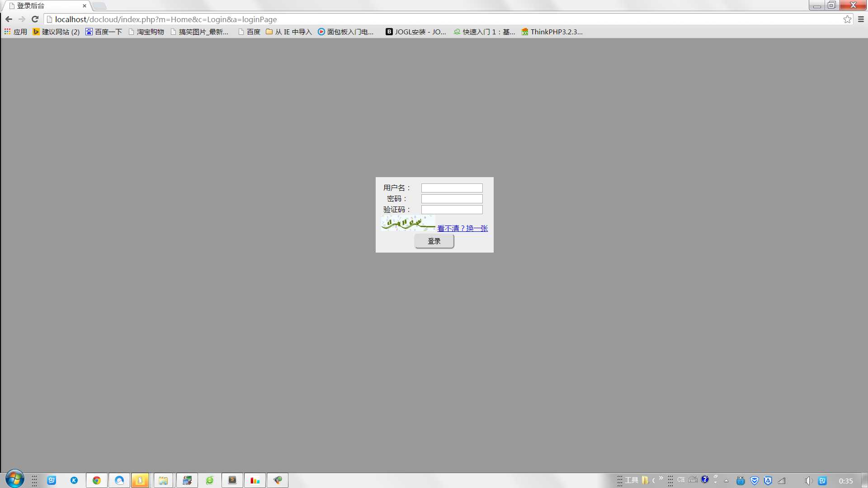Viewport: 868px width, 488px height.
Task: Open the ThinkPHP3.2.3... bookmark
Action: pyautogui.click(x=552, y=32)
